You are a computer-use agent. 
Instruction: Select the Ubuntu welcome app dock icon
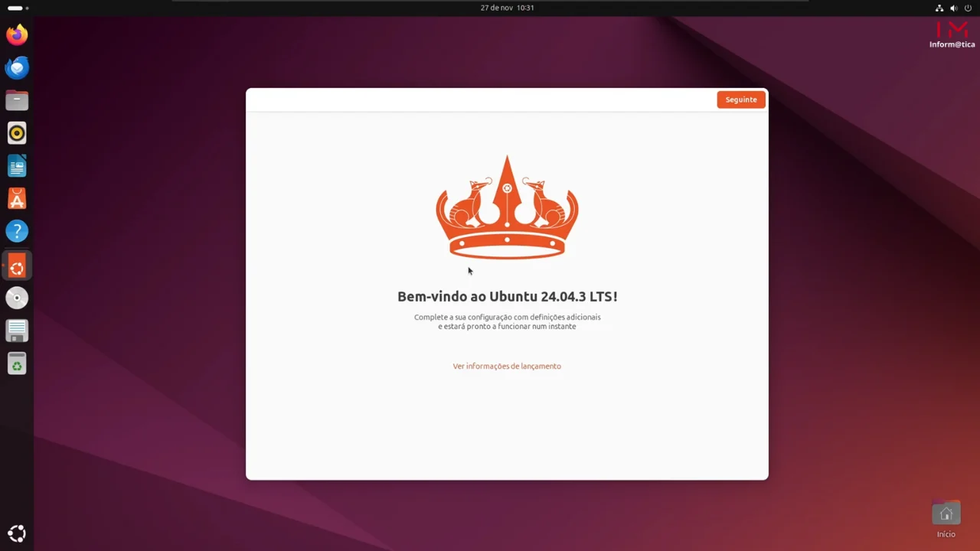[17, 267]
